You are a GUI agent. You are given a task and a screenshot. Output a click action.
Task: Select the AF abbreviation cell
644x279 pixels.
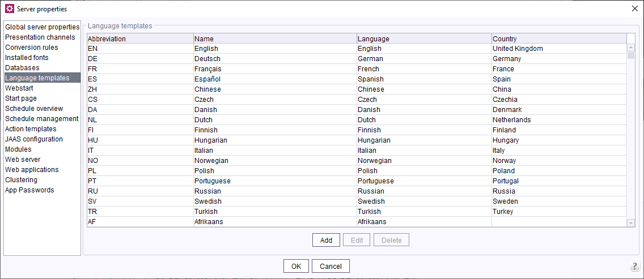(x=140, y=222)
